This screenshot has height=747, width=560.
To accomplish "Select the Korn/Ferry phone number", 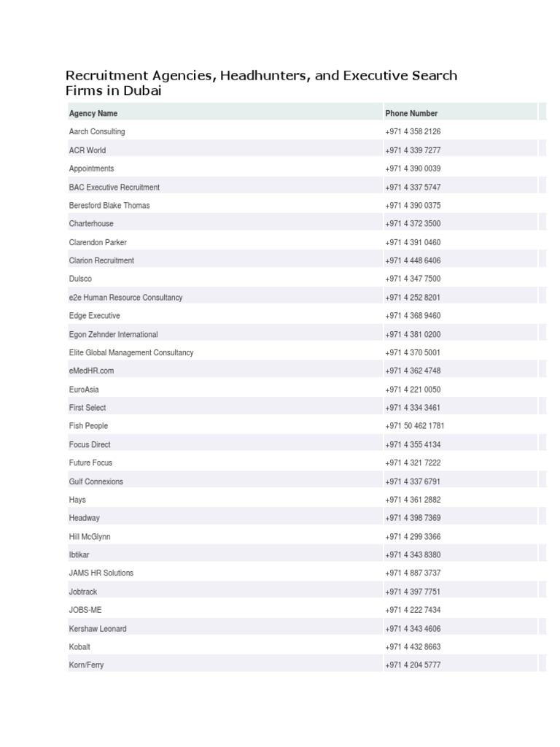I will [x=413, y=665].
